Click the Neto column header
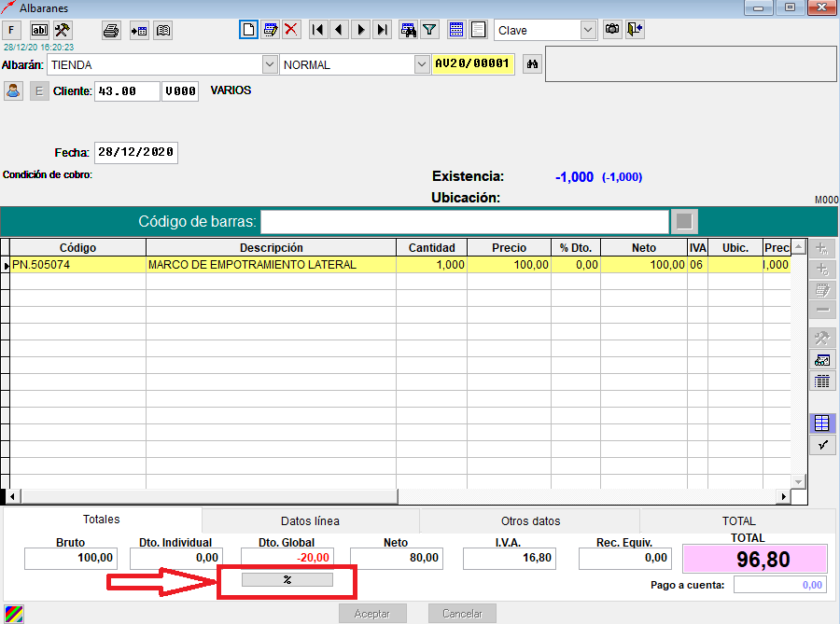 [x=644, y=248]
